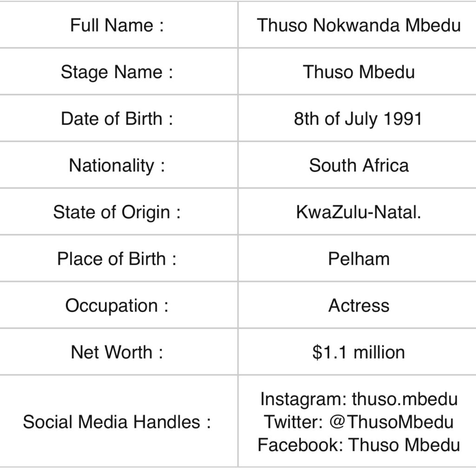Click the Date of Birth label

click(117, 118)
